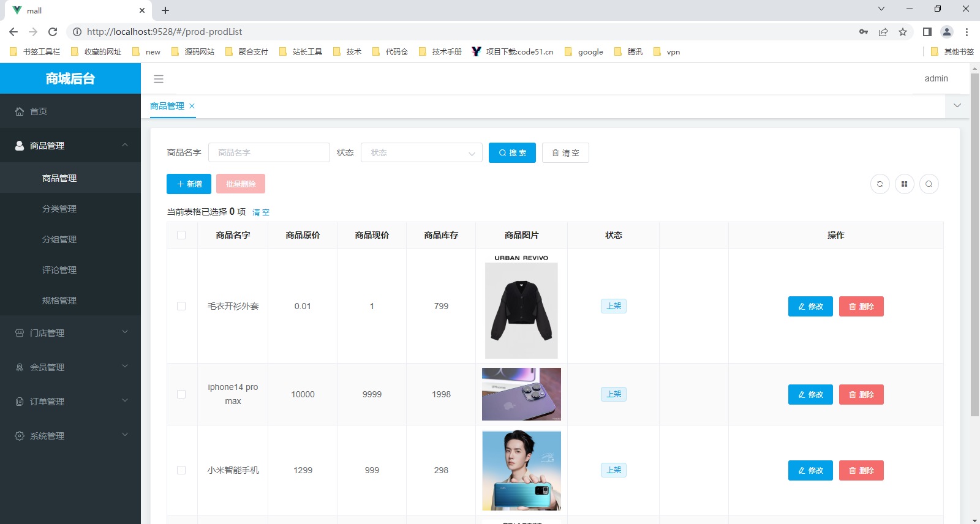View site information icon in address bar
The image size is (980, 524).
pos(77,32)
